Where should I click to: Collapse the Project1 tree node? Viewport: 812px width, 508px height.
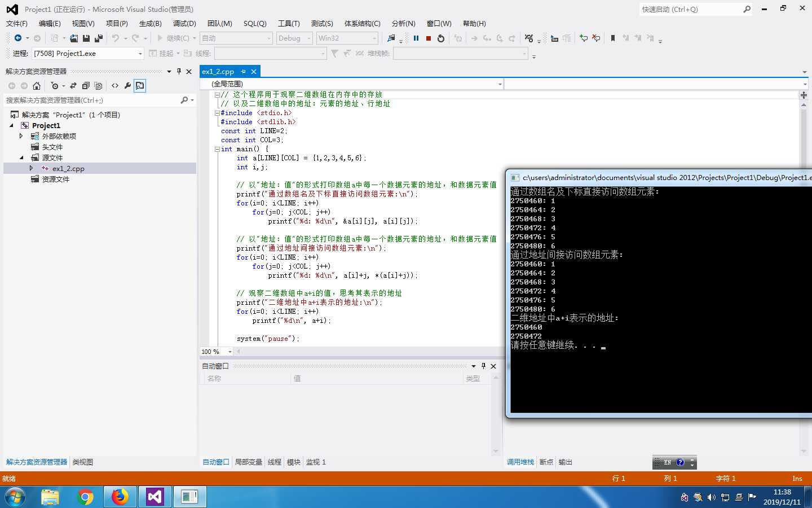(12, 125)
